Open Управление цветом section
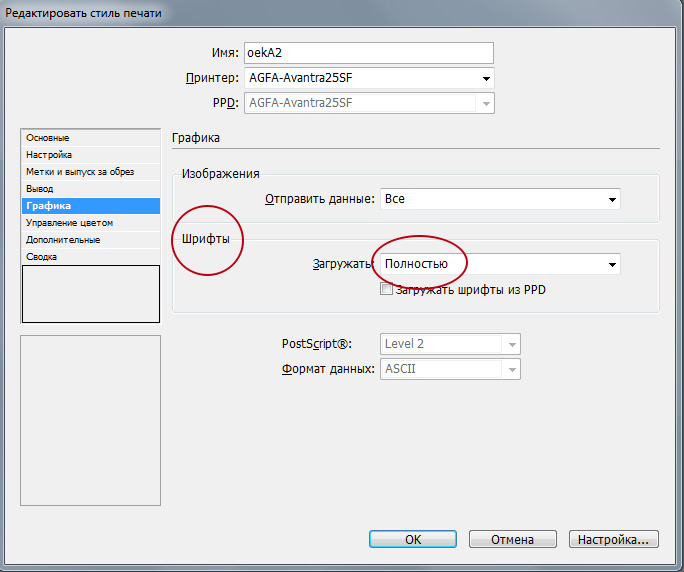 91,223
